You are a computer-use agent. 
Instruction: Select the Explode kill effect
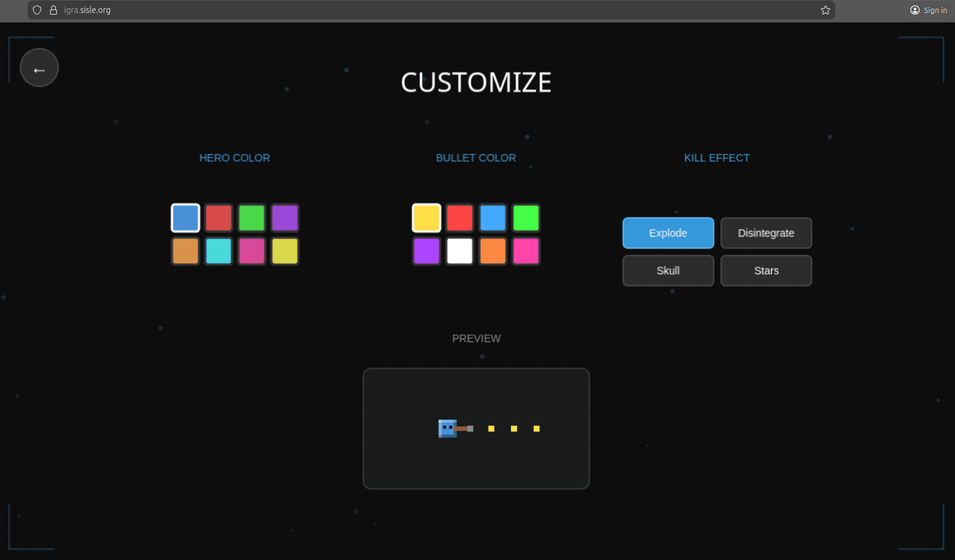[668, 233]
